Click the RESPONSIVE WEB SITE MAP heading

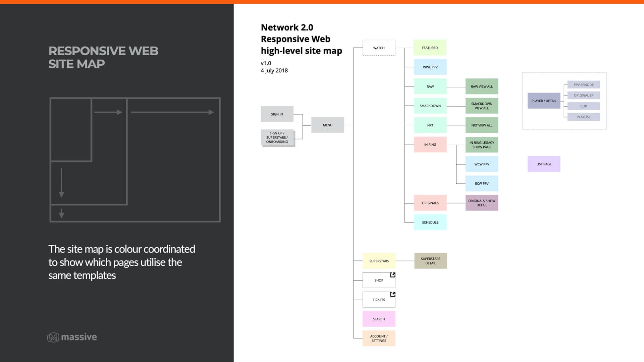[x=103, y=57]
